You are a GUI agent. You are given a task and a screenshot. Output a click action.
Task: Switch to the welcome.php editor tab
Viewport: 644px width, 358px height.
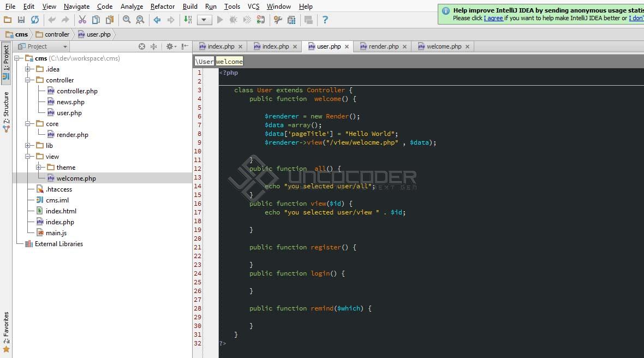coord(443,46)
